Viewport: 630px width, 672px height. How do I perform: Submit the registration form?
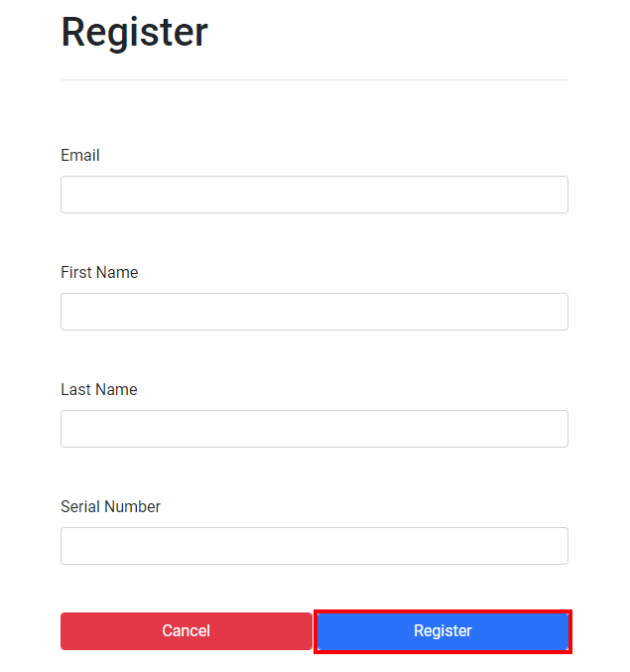point(442,631)
